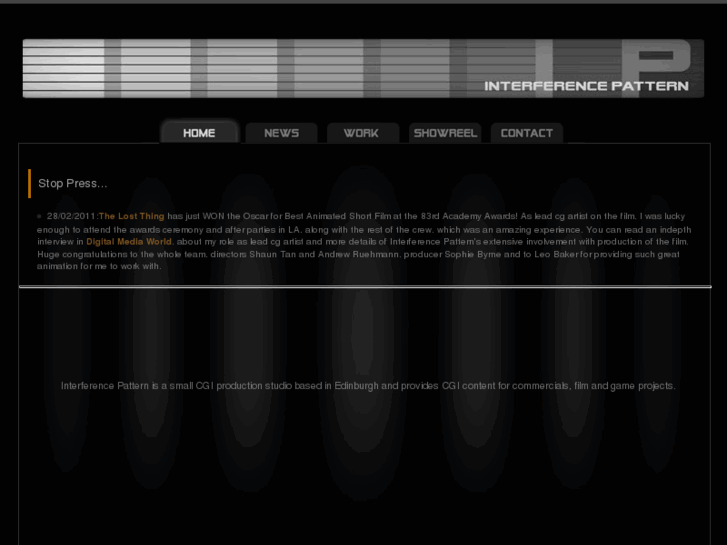Open the 'Digital Media World' link
The height and width of the screenshot is (545, 727).
coord(129,242)
